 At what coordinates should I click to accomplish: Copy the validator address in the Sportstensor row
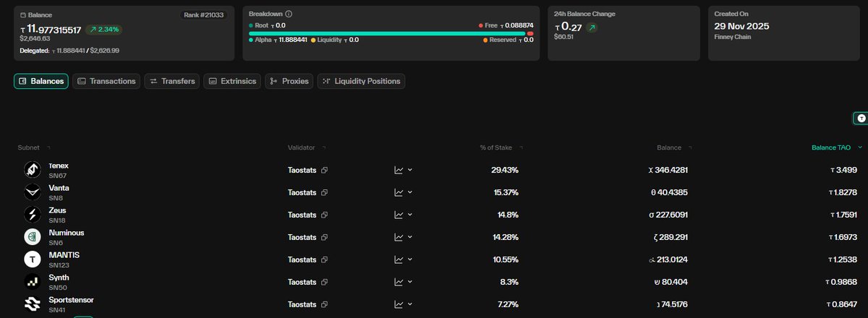point(325,304)
